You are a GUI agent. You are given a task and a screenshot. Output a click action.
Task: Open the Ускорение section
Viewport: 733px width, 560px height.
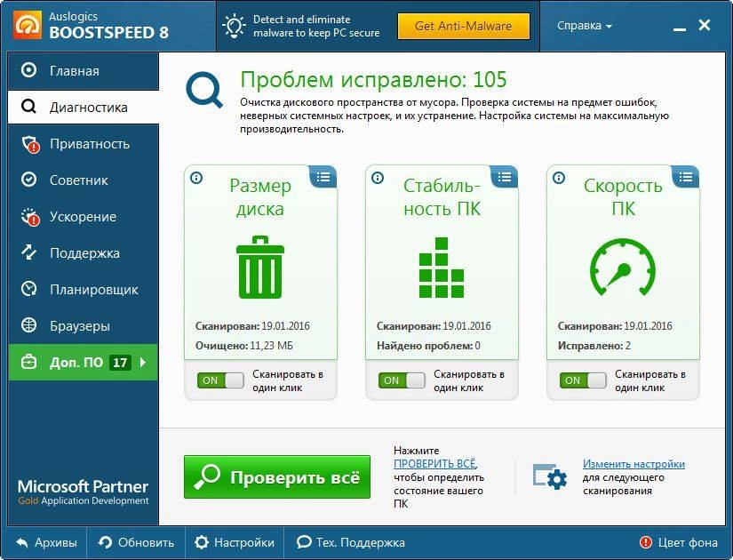click(84, 217)
